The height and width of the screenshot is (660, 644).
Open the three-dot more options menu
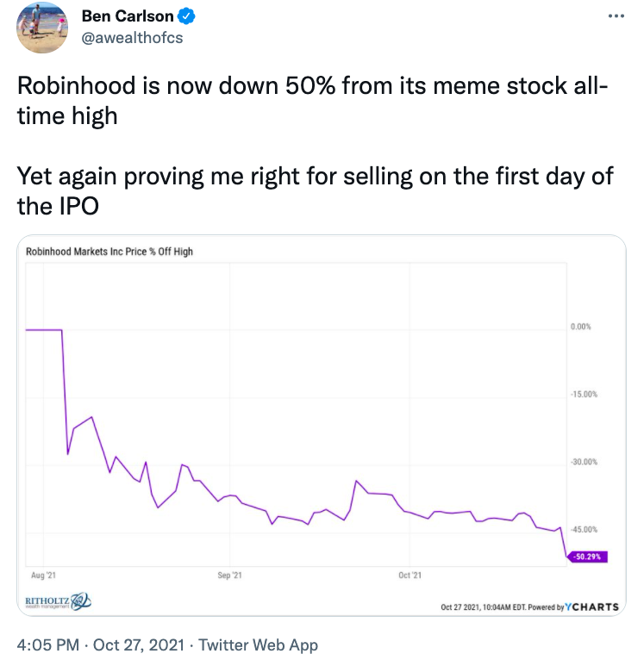[x=613, y=16]
